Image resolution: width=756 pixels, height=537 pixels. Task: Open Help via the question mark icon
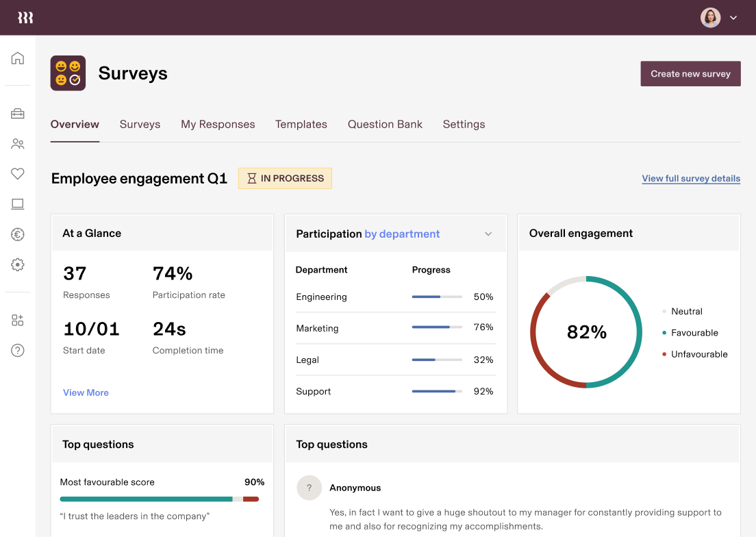tap(18, 350)
